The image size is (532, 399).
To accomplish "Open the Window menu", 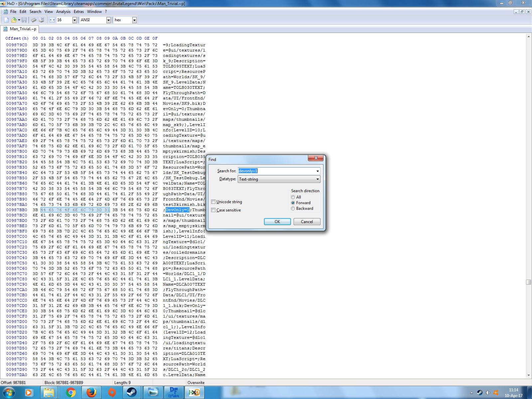I will tap(94, 12).
